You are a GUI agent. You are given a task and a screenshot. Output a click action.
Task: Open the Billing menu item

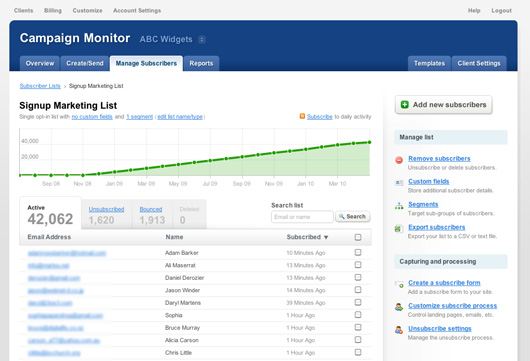[x=53, y=10]
